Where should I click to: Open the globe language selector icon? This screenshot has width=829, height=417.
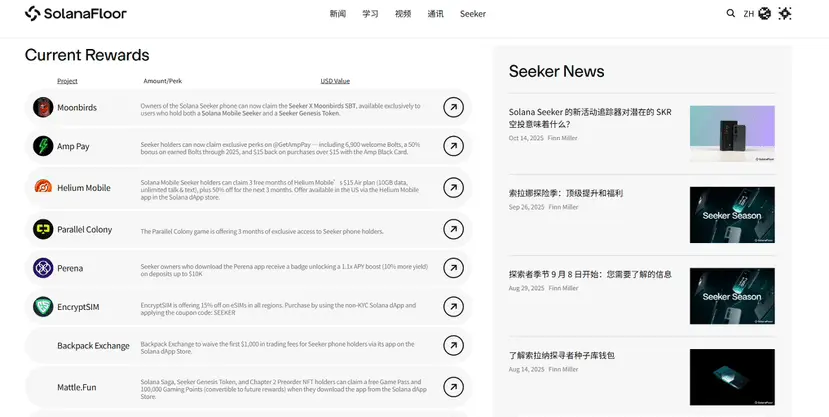coord(764,14)
